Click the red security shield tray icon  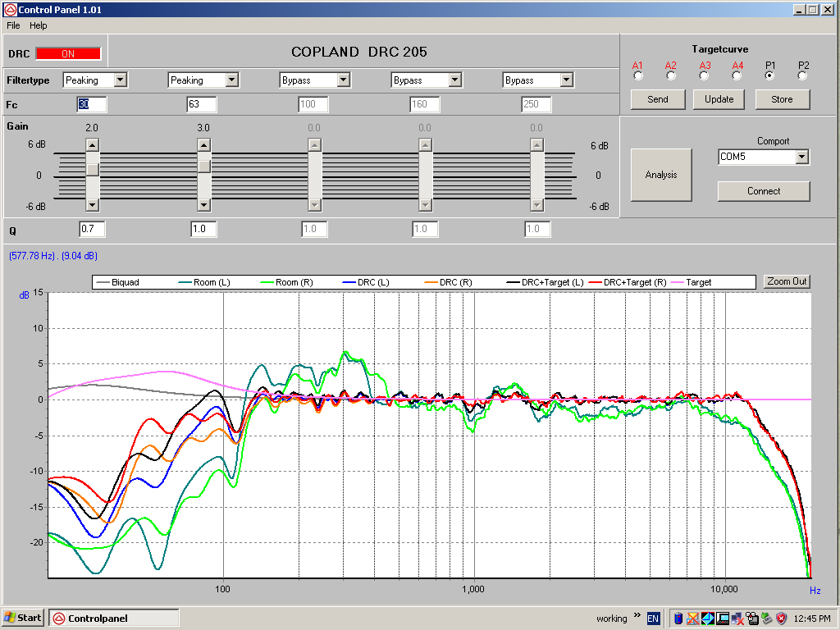point(782,619)
